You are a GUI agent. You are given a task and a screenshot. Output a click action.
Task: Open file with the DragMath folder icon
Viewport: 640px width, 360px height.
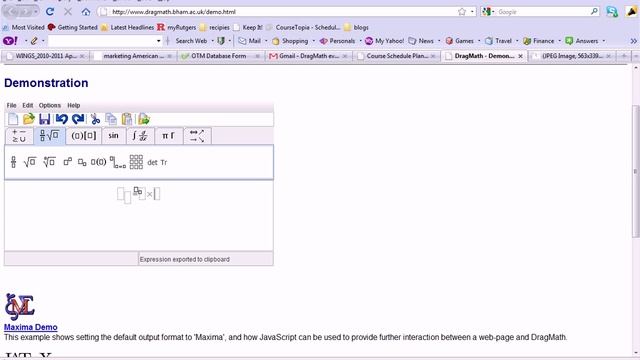click(x=29, y=119)
